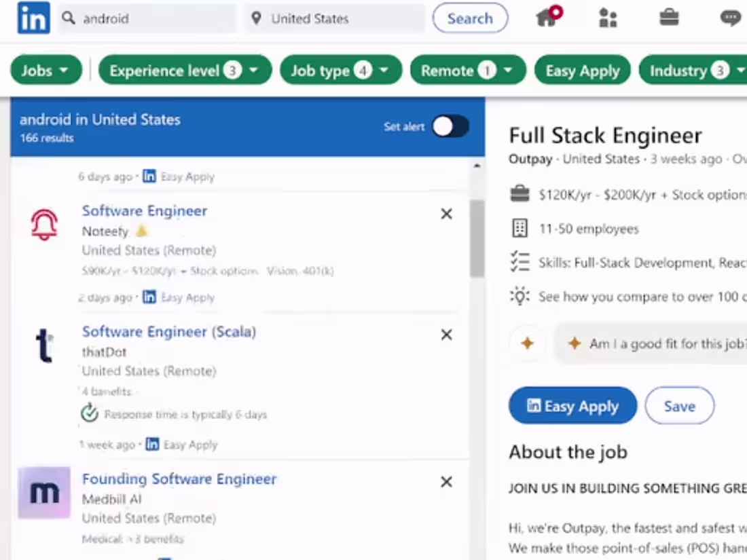Image resolution: width=747 pixels, height=560 pixels.
Task: Open the Messaging icon
Action: coord(730,18)
